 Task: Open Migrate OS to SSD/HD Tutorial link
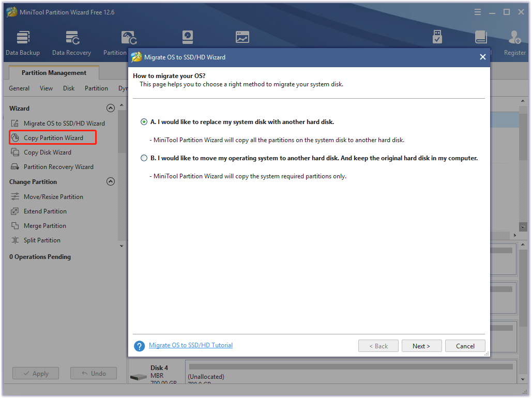point(191,345)
